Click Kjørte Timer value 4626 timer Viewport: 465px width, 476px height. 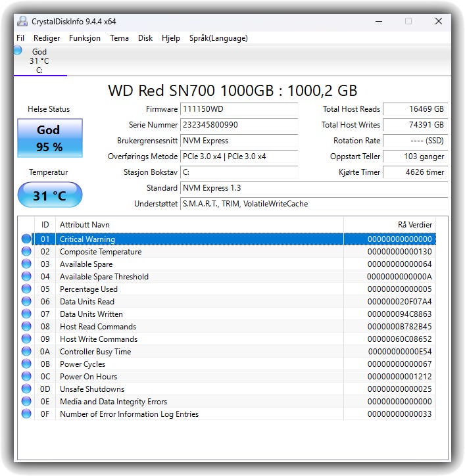click(416, 172)
